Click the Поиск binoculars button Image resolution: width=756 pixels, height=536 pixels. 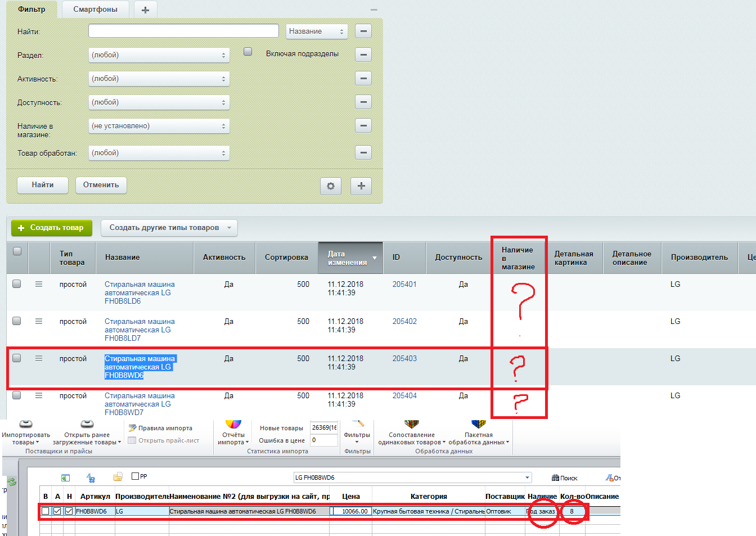click(x=565, y=478)
